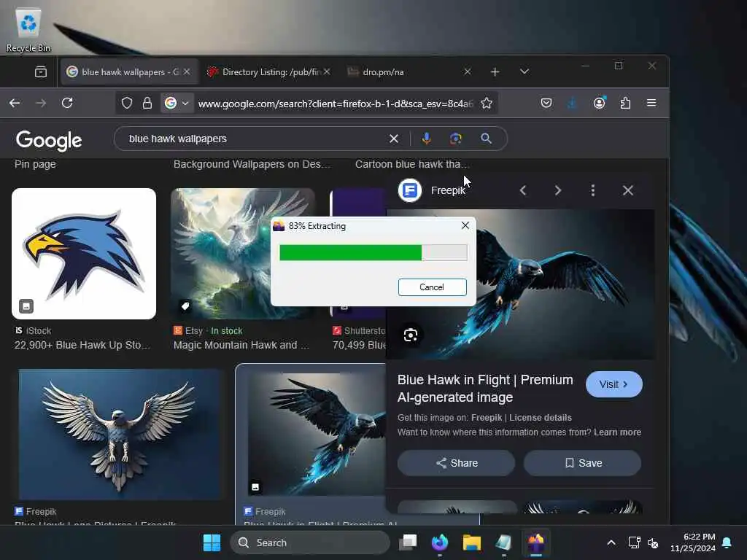Click Lens icon on previewed hawk image
Screen dimensions: 747x560
tap(411, 335)
